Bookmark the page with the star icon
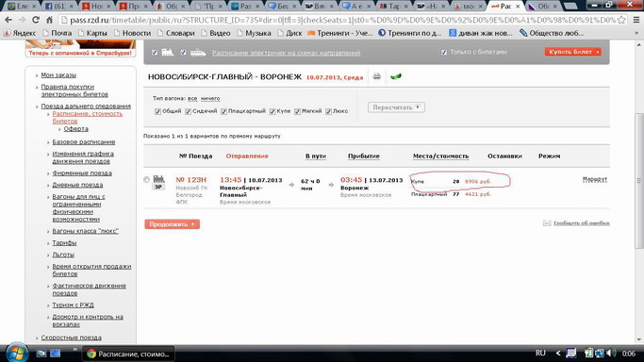The image size is (644, 362). (x=621, y=20)
